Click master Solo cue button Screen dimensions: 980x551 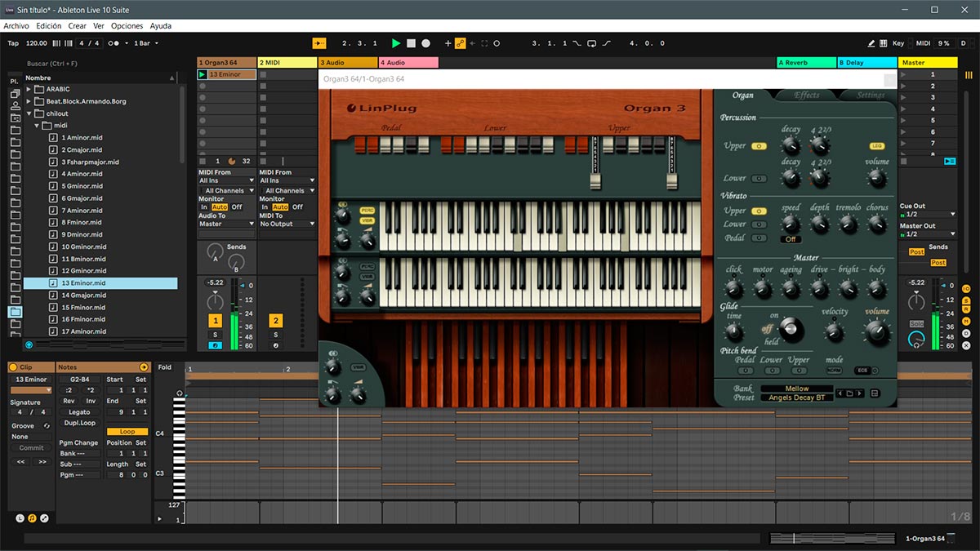(916, 323)
